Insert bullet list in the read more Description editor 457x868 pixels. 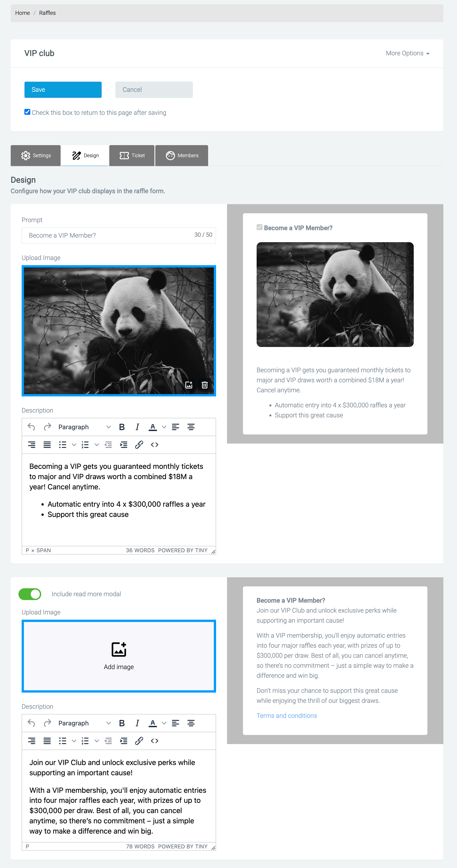click(x=63, y=741)
